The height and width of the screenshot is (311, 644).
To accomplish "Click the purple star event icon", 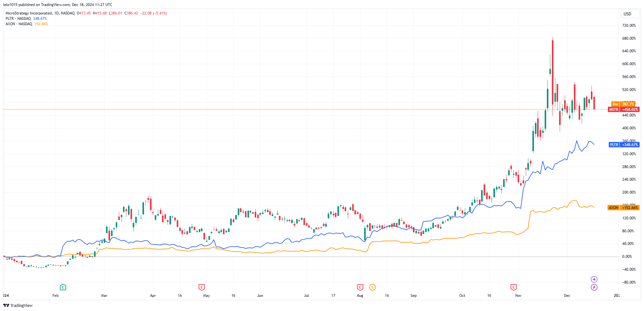I will point(594,279).
